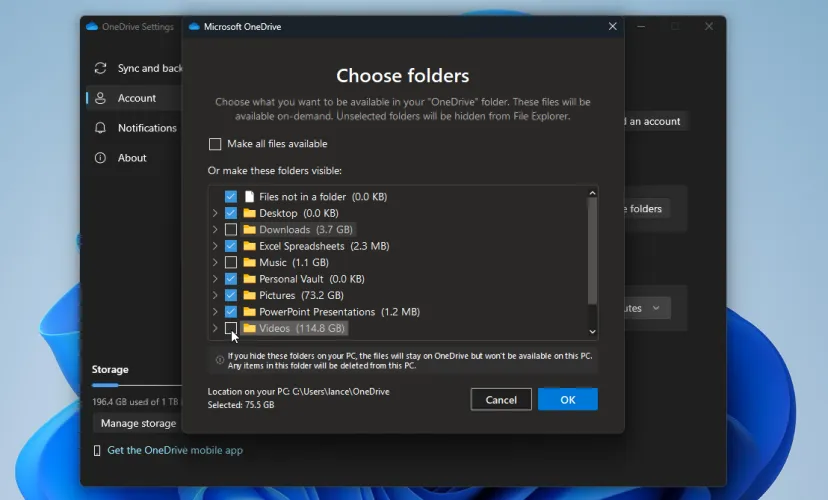Click the mobile phone icon near app link
The width and height of the screenshot is (828, 500).
[x=97, y=450]
